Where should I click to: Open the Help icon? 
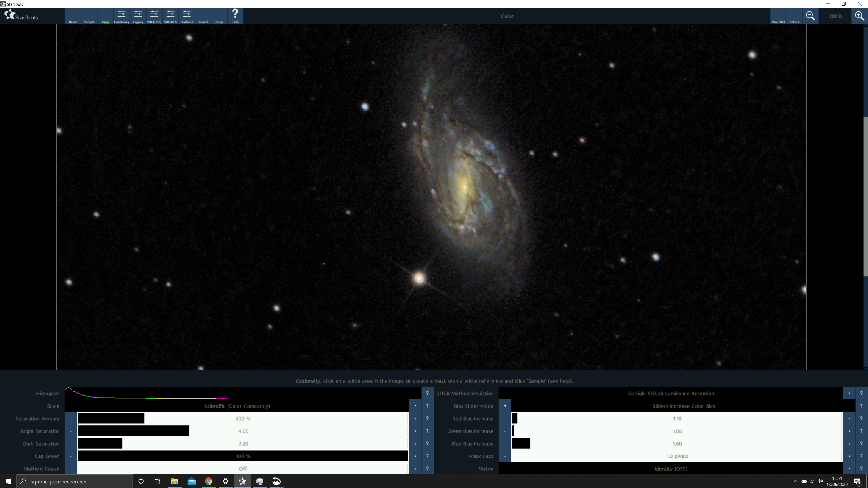click(235, 16)
